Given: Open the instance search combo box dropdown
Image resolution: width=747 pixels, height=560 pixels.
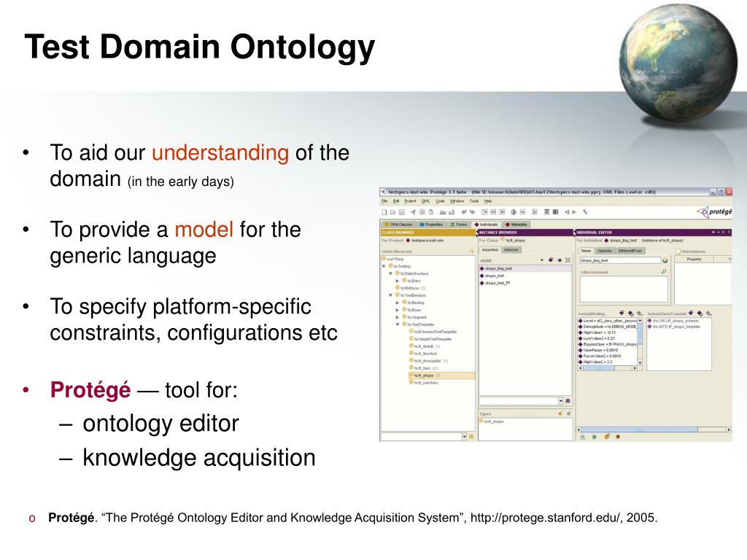Looking at the screenshot, I should pos(561,401).
